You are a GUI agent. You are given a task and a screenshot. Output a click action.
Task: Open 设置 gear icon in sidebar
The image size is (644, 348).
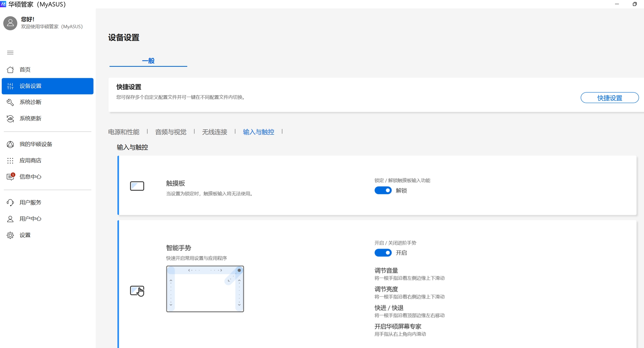[x=10, y=235]
